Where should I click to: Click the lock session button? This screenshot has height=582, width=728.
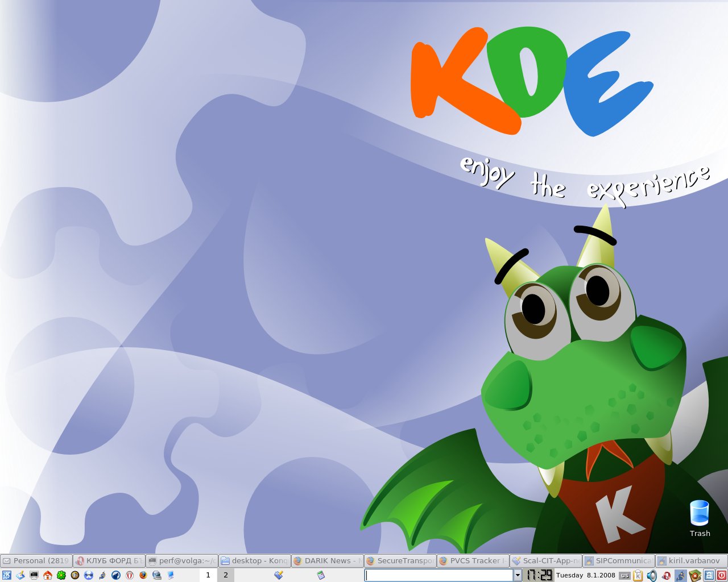[709, 575]
